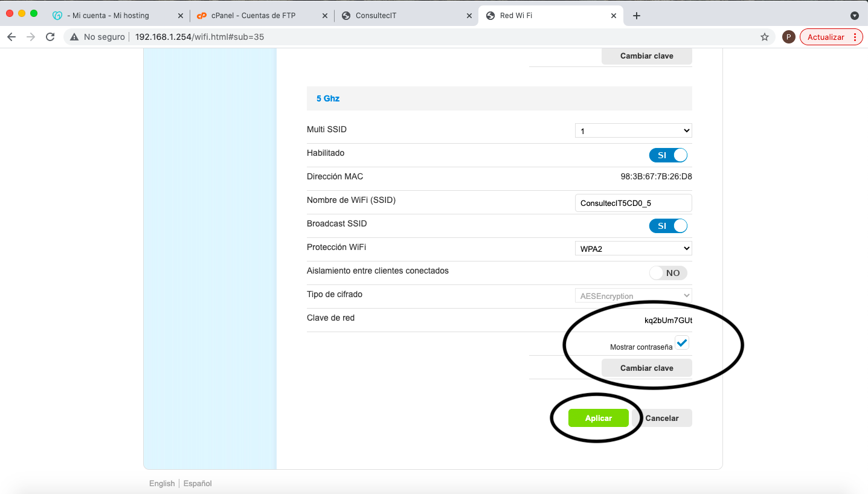868x494 pixels.
Task: Open the user profile avatar icon
Action: tap(788, 37)
